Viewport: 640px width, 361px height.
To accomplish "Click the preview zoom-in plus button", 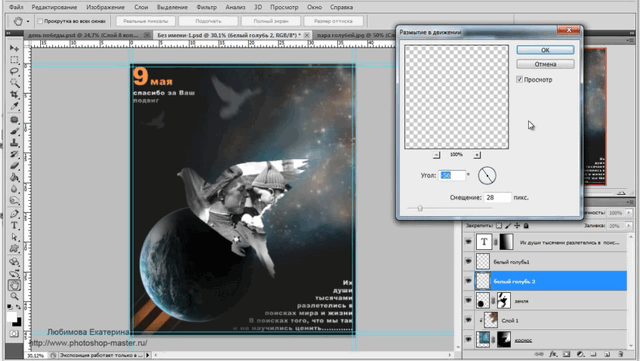I will pyautogui.click(x=477, y=155).
